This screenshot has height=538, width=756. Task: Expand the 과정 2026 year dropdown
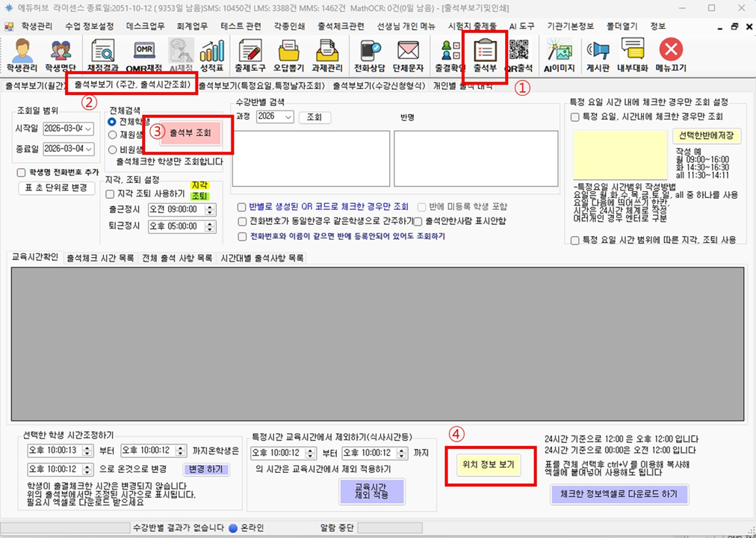point(288,117)
